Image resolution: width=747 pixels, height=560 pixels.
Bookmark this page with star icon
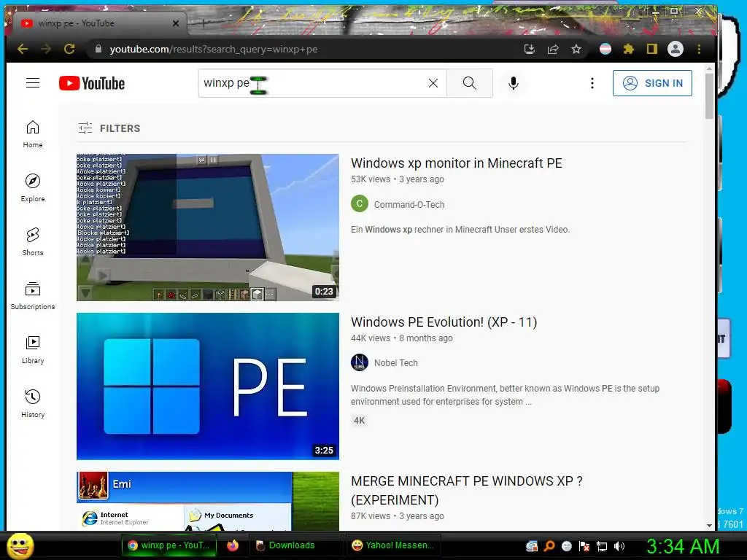pyautogui.click(x=576, y=49)
